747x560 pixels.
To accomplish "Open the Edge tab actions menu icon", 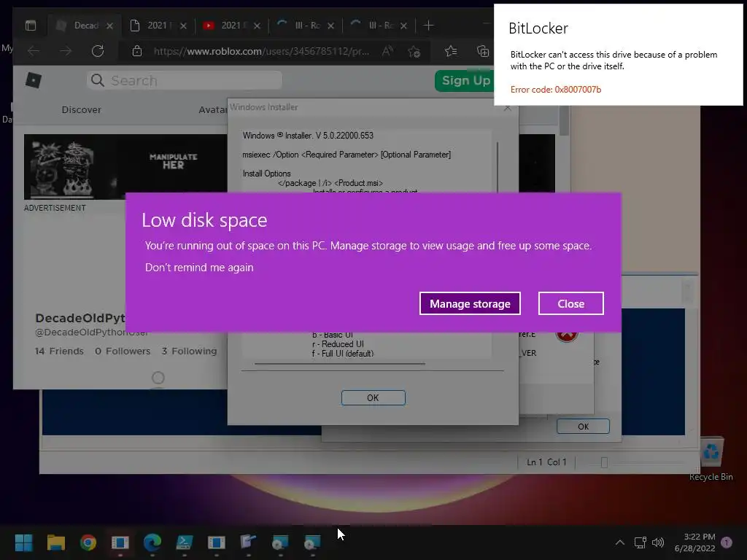I will pyautogui.click(x=31, y=26).
